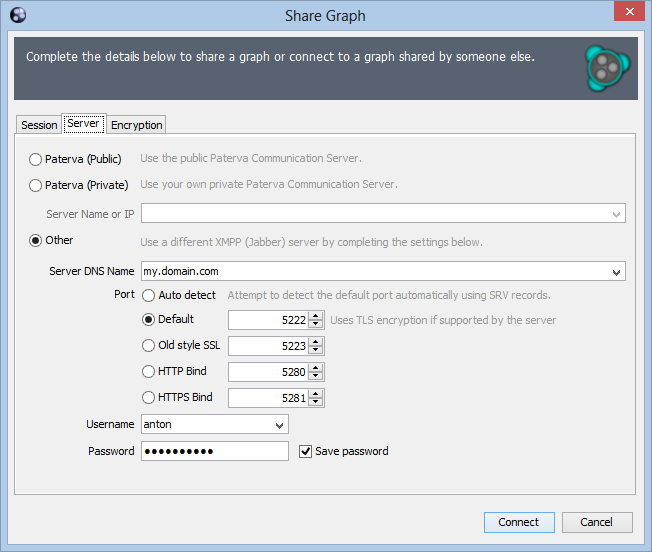The height and width of the screenshot is (552, 652).
Task: Click the 'Attempt to detect the default port' text
Action: click(x=389, y=295)
